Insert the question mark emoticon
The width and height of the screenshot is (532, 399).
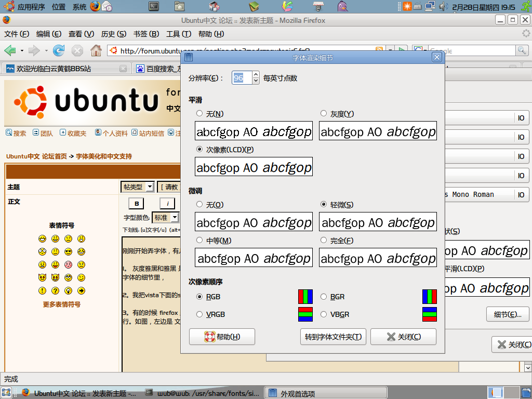point(55,291)
